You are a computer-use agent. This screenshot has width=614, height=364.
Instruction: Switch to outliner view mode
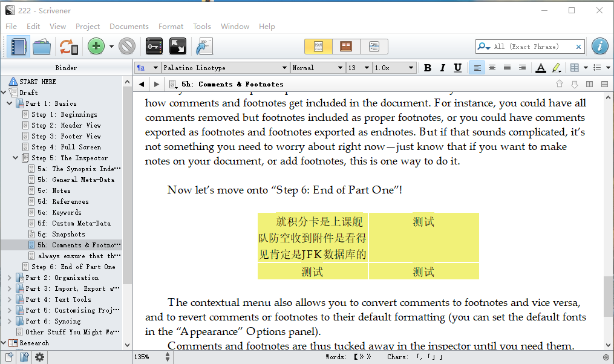click(x=374, y=47)
